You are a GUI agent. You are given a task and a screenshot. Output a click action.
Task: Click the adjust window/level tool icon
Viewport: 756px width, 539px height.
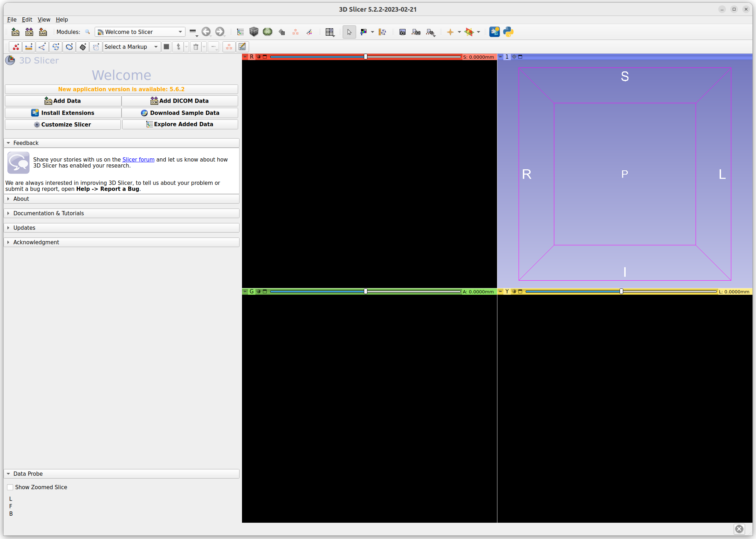pyautogui.click(x=363, y=32)
